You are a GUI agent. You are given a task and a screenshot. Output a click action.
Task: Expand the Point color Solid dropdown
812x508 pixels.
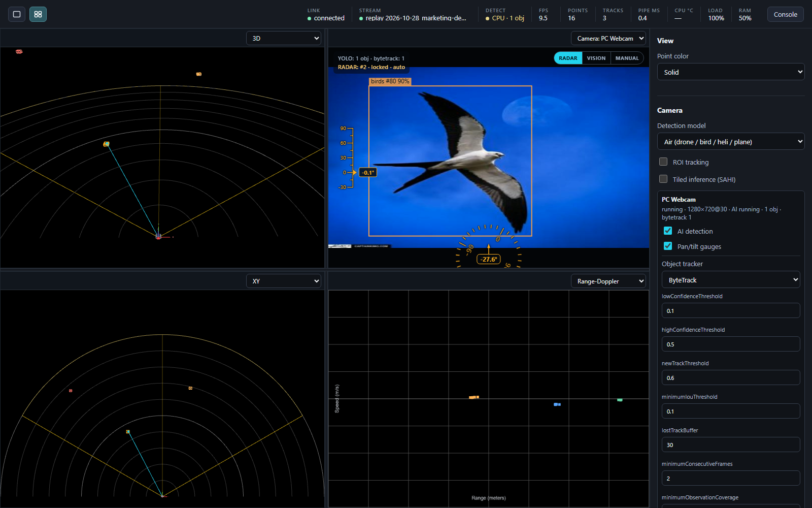click(731, 72)
